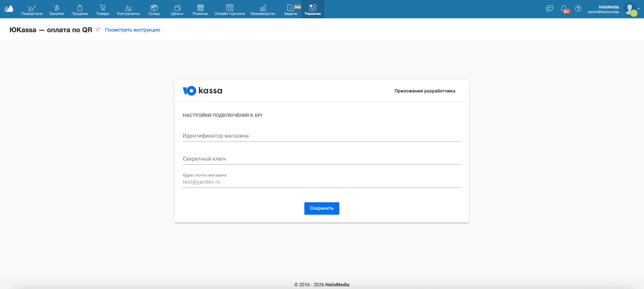Open the Показатели dashboard section
This screenshot has height=289, width=644.
pos(32,10)
